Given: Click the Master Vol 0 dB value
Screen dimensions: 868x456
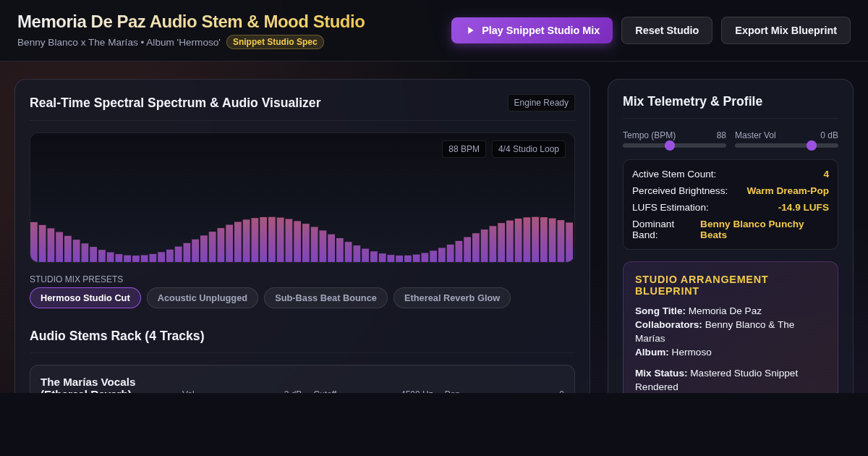Looking at the screenshot, I should tap(829, 135).
